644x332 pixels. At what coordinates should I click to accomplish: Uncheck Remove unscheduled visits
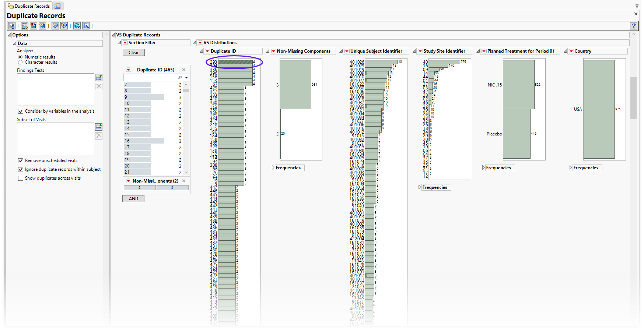(x=21, y=160)
